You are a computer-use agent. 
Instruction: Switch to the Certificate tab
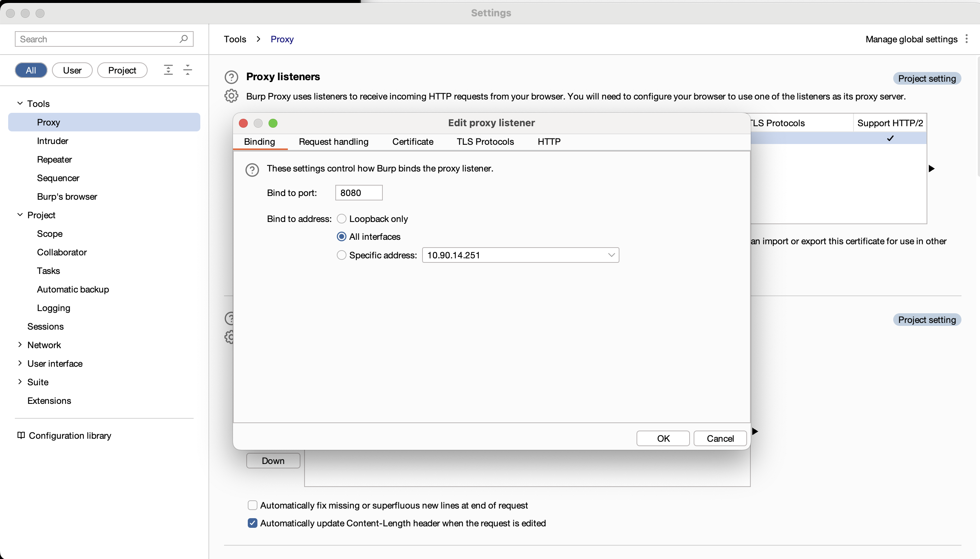point(413,142)
